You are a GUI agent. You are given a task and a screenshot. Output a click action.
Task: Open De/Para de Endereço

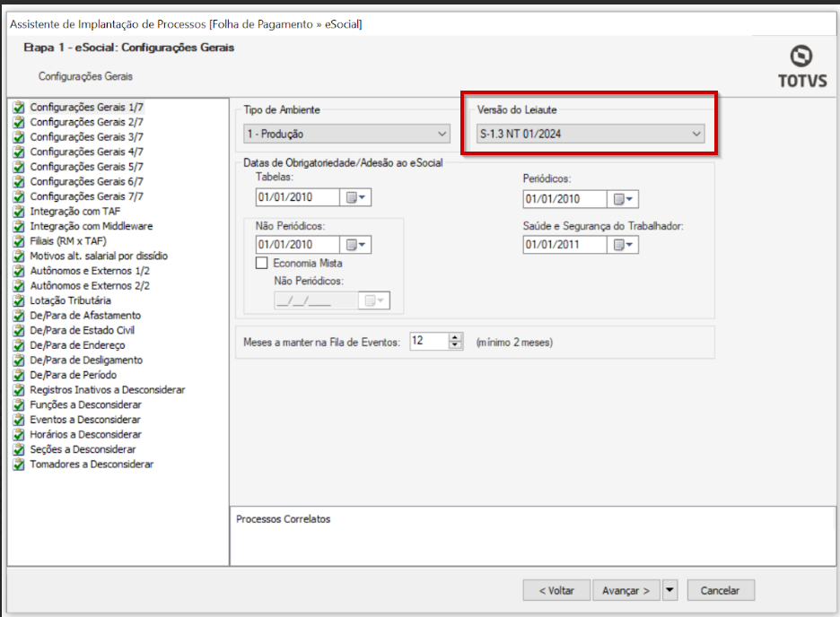[x=77, y=345]
